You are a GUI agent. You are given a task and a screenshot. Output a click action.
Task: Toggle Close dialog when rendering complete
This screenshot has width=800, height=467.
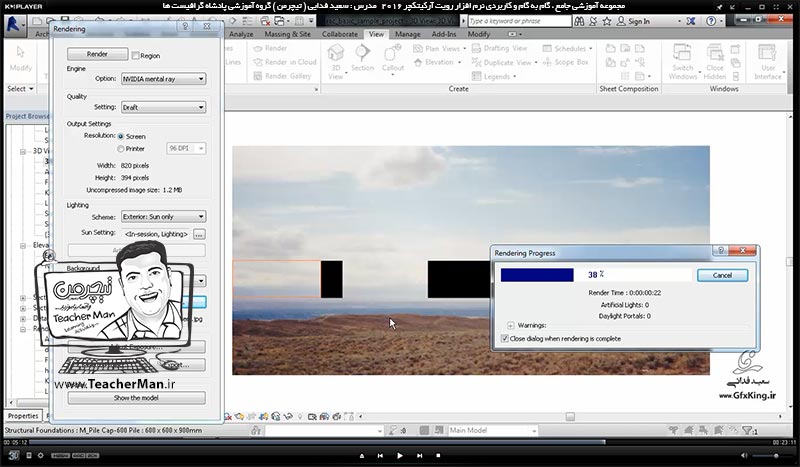tap(505, 339)
